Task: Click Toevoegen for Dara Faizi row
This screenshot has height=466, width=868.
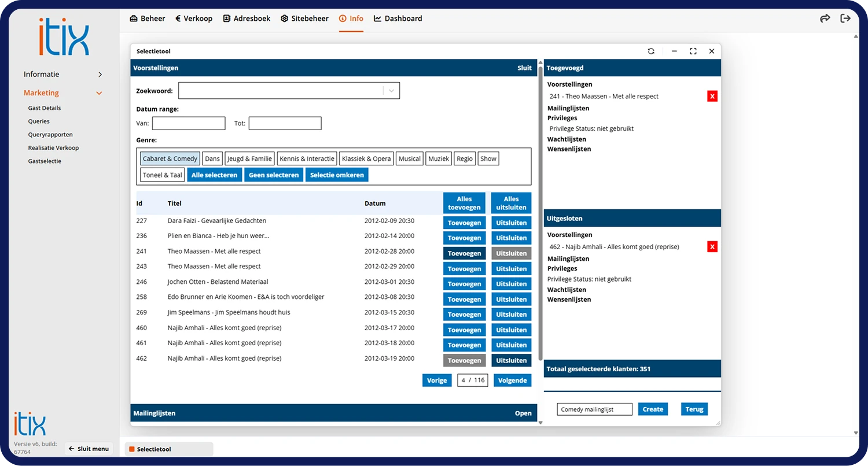Action: coord(464,223)
